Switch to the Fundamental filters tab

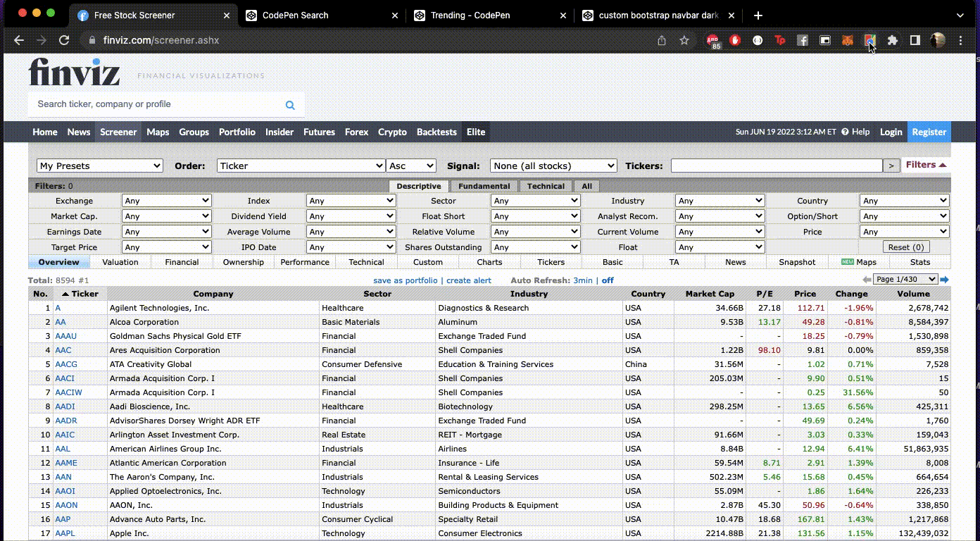click(484, 186)
